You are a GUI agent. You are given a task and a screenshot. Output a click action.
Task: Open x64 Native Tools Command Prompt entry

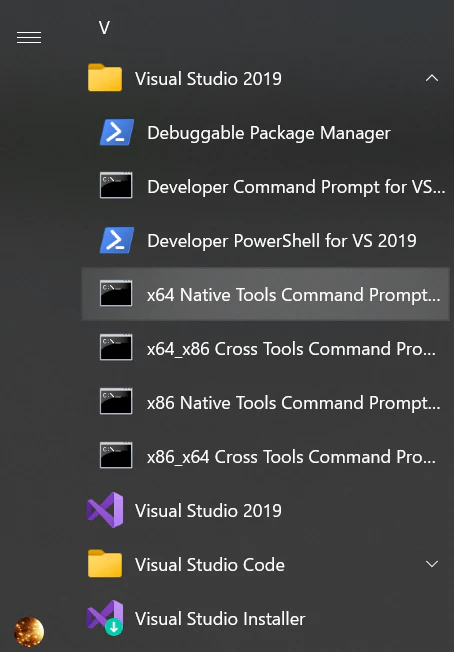265,294
